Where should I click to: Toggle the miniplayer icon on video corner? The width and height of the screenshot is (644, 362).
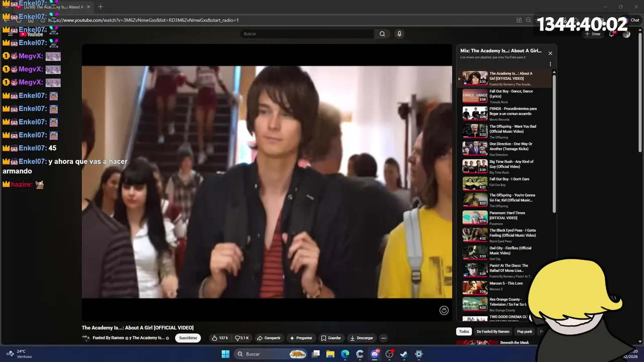pyautogui.click(x=444, y=310)
